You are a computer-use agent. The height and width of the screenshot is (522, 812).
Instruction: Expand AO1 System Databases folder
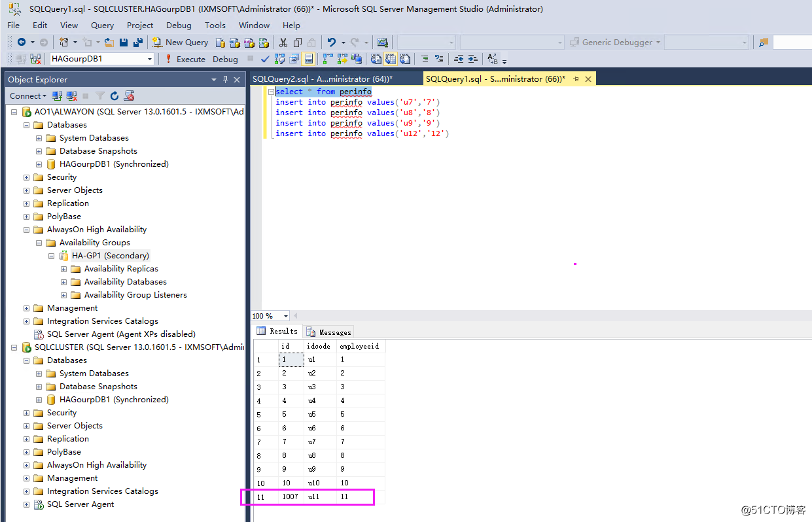coord(39,138)
